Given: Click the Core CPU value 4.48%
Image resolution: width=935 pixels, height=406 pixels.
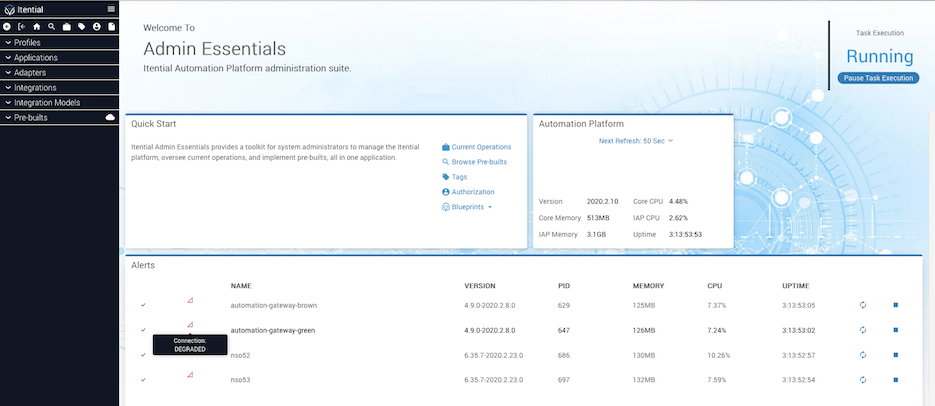Looking at the screenshot, I should (x=678, y=202).
